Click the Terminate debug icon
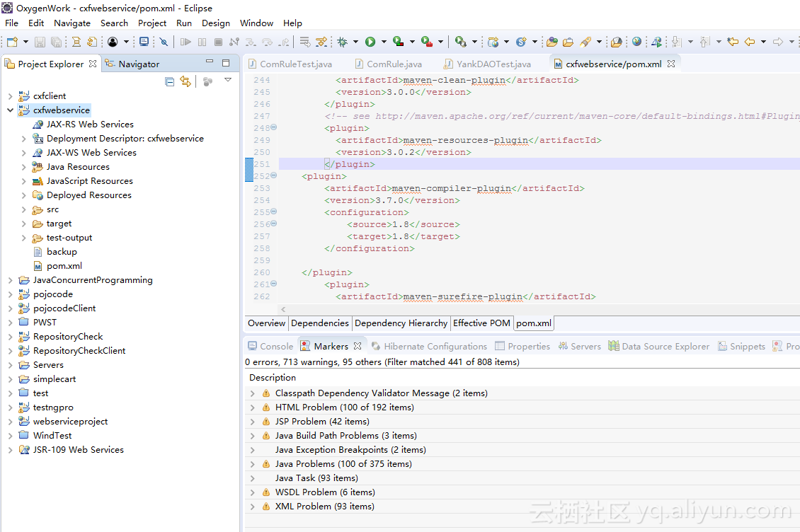Viewport: 800px width, 532px height. [x=218, y=42]
